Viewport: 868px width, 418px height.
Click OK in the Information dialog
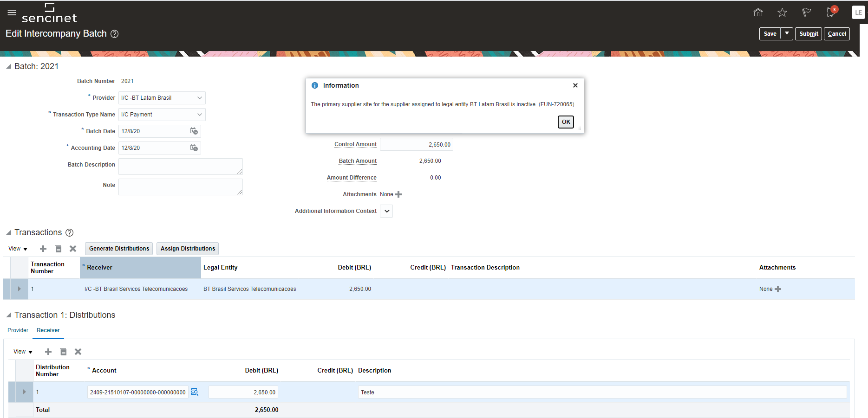(566, 122)
